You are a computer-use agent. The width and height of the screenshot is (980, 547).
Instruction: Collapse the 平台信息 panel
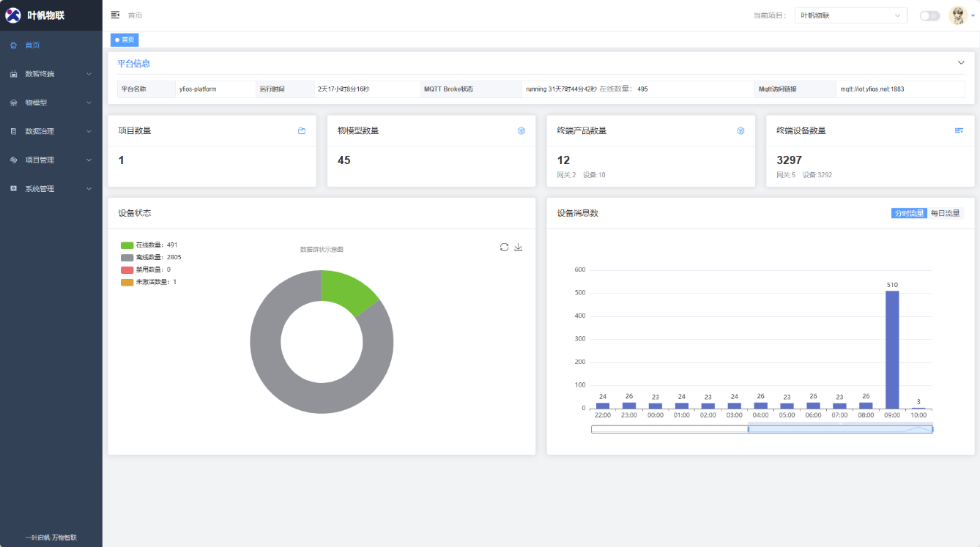(x=961, y=63)
